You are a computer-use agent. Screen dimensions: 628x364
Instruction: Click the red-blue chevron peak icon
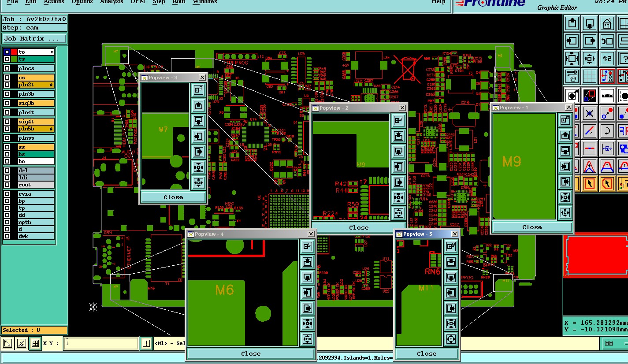click(x=590, y=166)
